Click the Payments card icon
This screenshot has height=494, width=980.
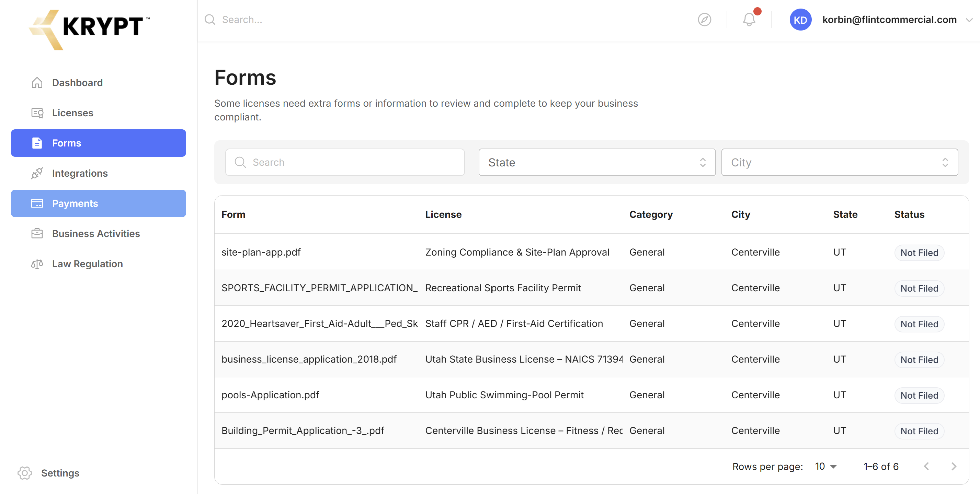point(37,203)
